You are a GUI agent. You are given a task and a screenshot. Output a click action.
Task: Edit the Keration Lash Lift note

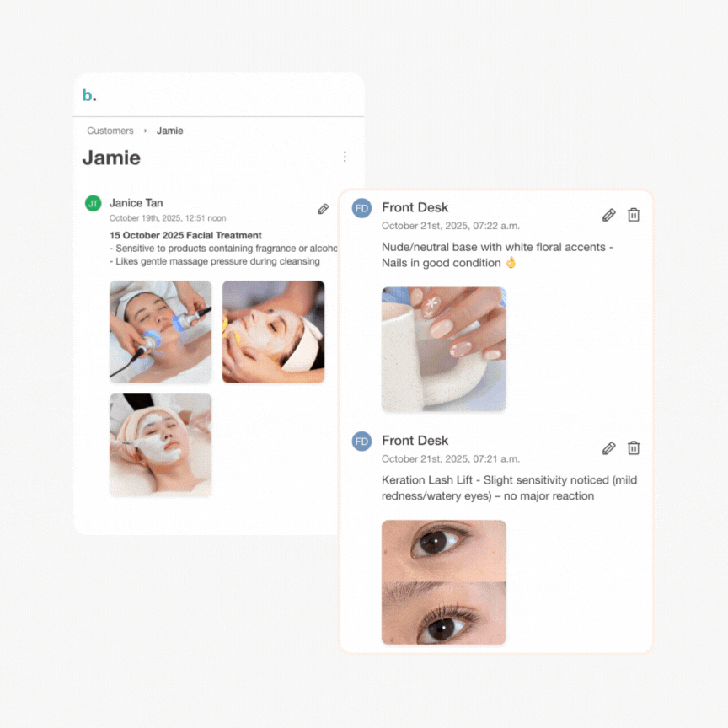608,448
